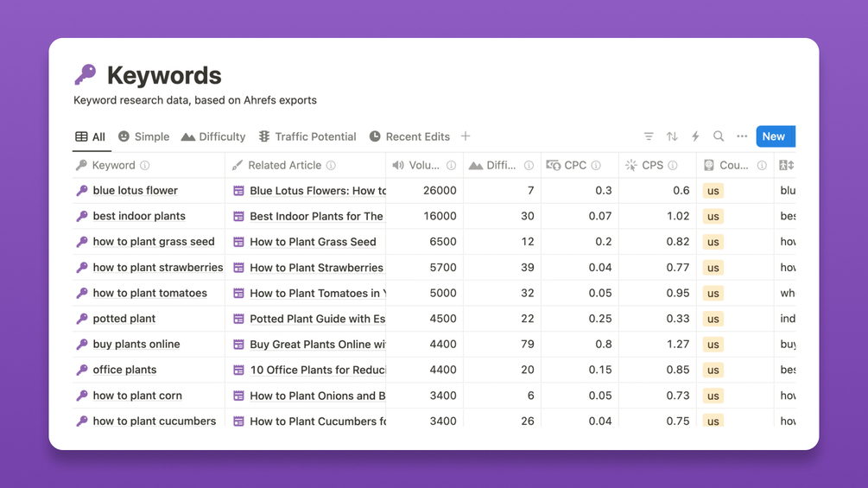868x488 pixels.
Task: Click the partially visible last column header icon
Action: pos(786,165)
